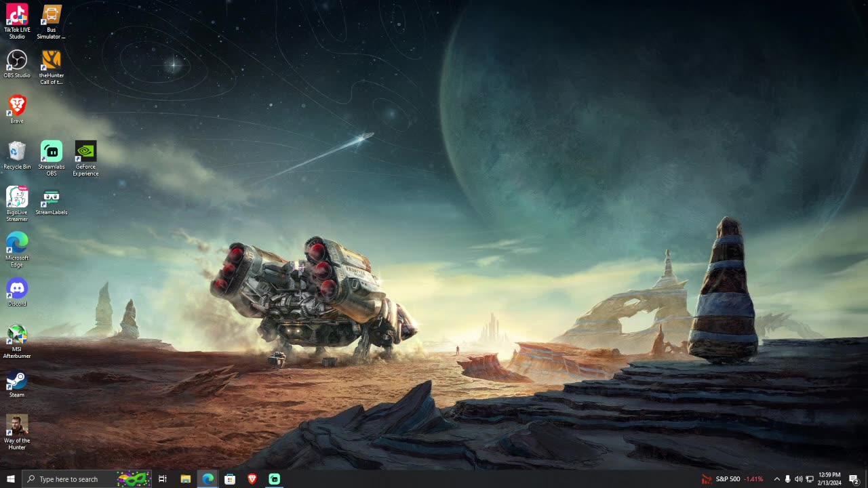Launch Brave from the taskbar
Image resolution: width=868 pixels, height=488 pixels.
tap(252, 479)
